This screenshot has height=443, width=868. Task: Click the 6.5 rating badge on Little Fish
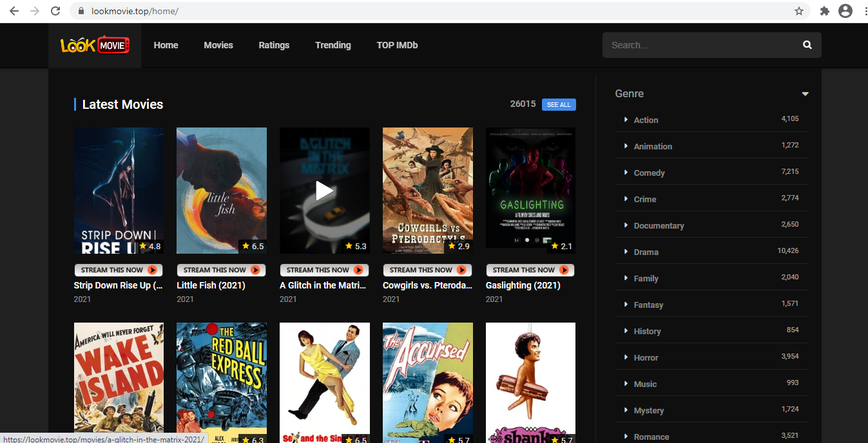(x=253, y=246)
